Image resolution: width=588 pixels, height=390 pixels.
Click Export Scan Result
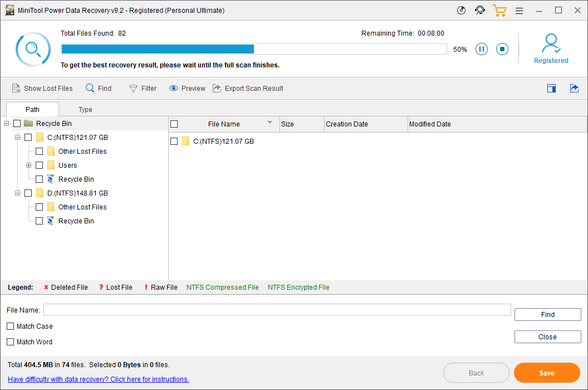[248, 88]
